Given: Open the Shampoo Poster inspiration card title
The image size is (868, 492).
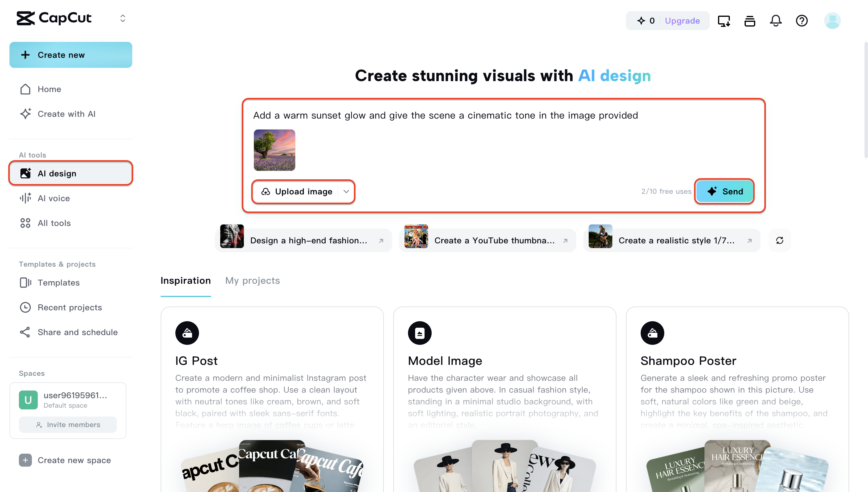Looking at the screenshot, I should tap(688, 361).
